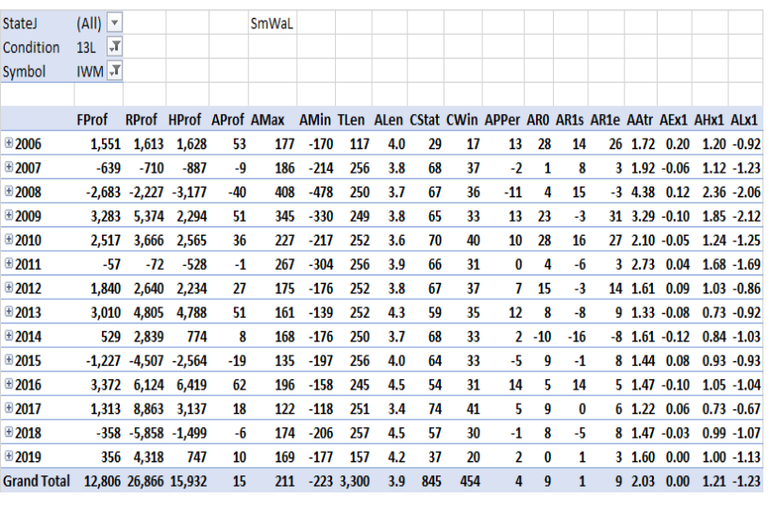770x532 pixels.
Task: Select the 2008 AAtr value 4.38
Action: [643, 191]
